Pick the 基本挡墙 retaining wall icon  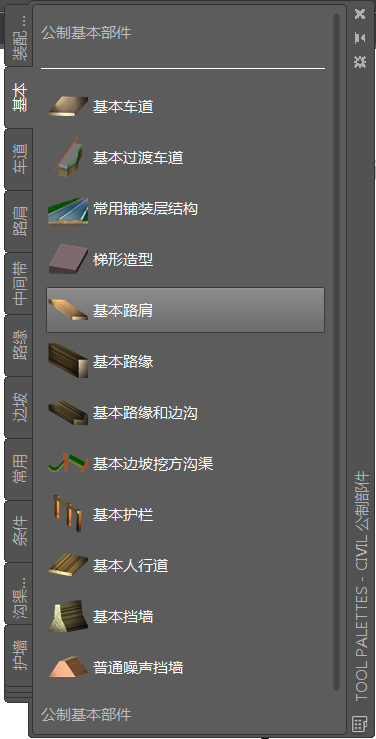point(68,616)
